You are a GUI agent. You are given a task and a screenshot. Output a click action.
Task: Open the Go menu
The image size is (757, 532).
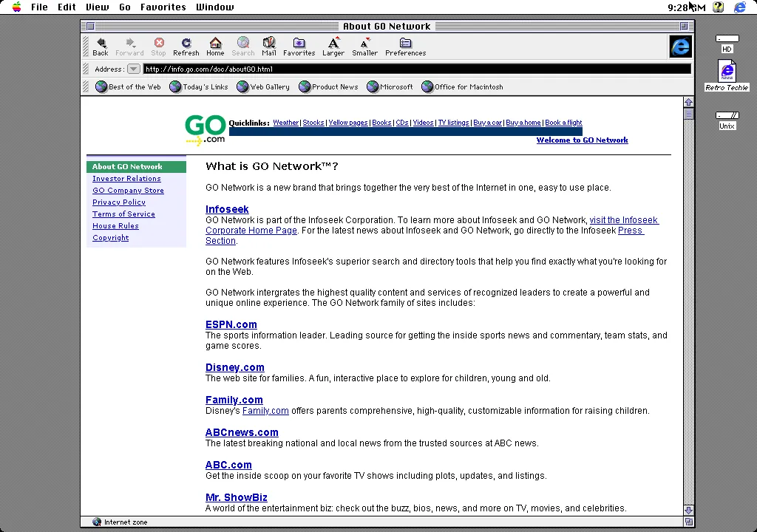pos(124,7)
